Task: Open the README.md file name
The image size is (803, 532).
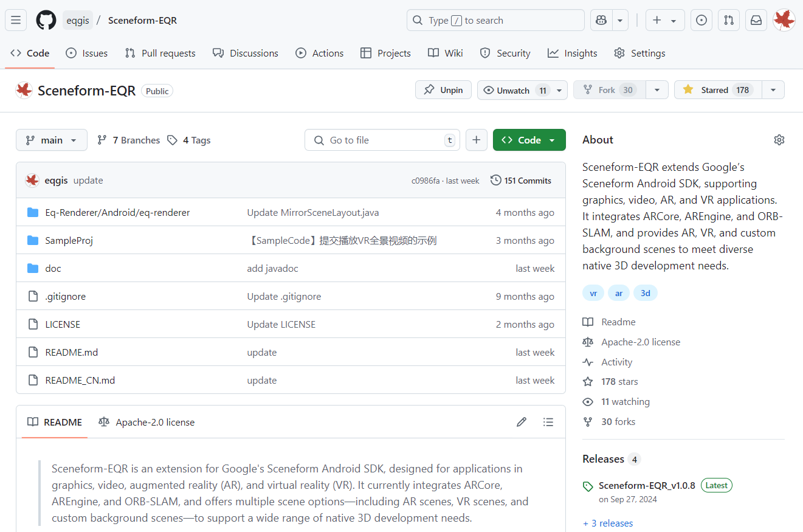Action: (x=72, y=352)
